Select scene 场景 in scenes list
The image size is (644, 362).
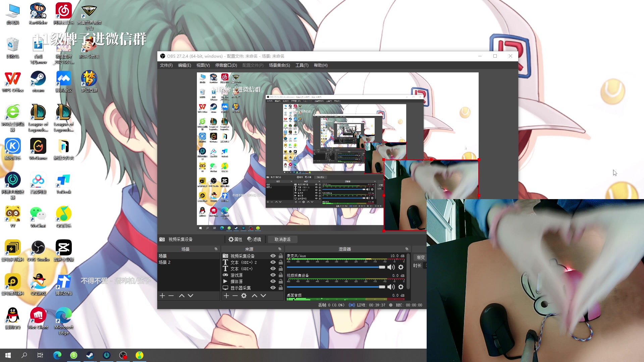coord(189,256)
